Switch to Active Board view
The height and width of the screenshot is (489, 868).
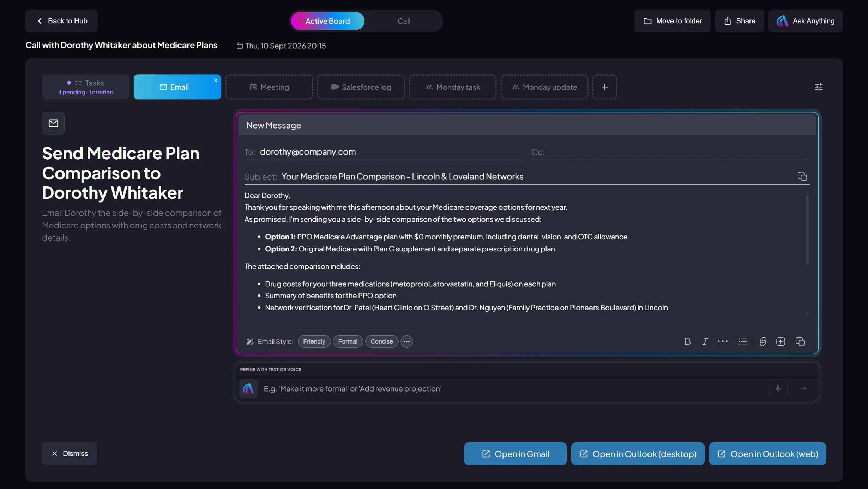point(327,21)
